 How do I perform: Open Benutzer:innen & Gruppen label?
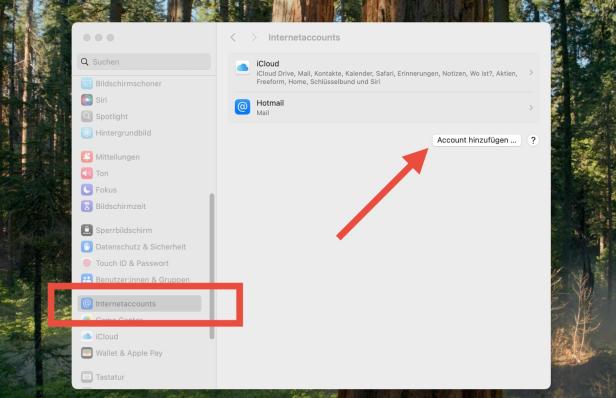[x=143, y=279]
